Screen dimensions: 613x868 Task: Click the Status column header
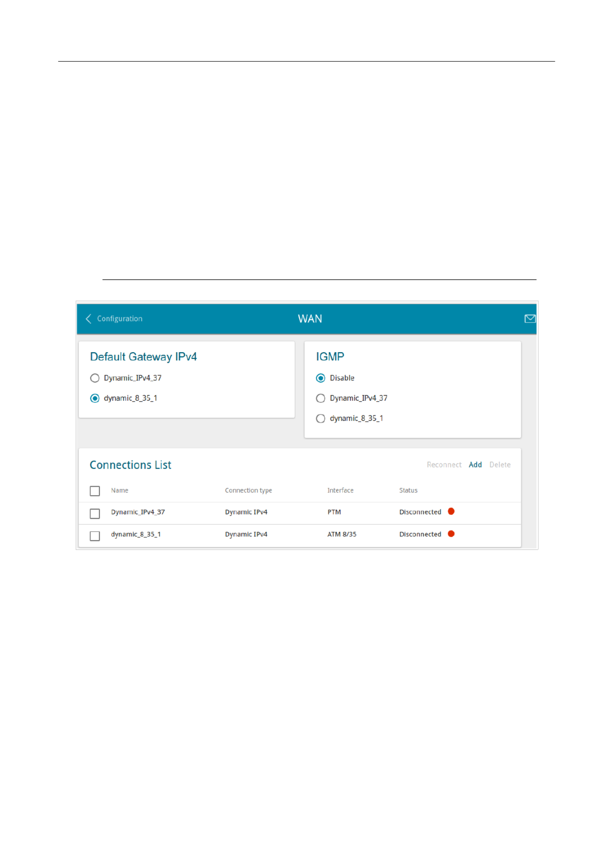pyautogui.click(x=408, y=490)
